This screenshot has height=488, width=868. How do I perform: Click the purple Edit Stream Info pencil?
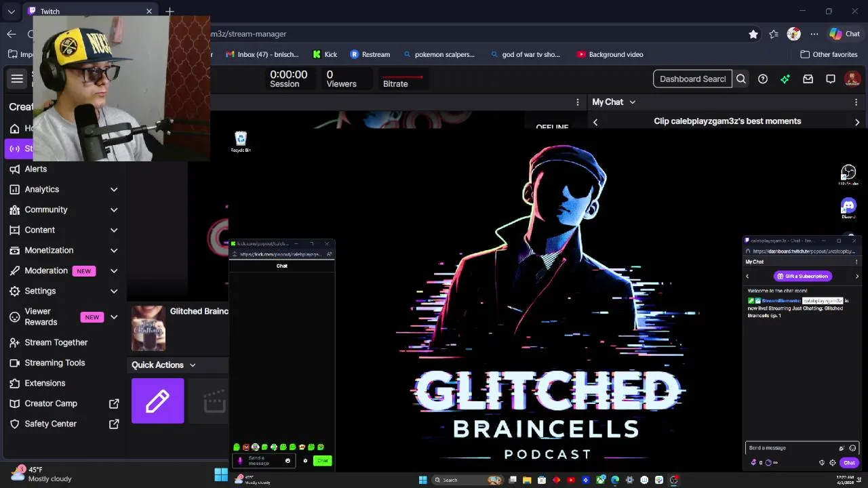[157, 401]
